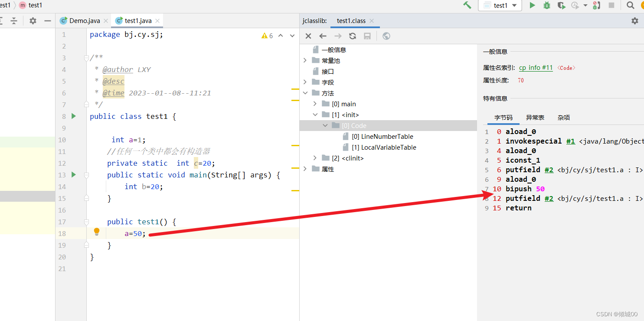Collapse the [0] Code node

tap(325, 126)
